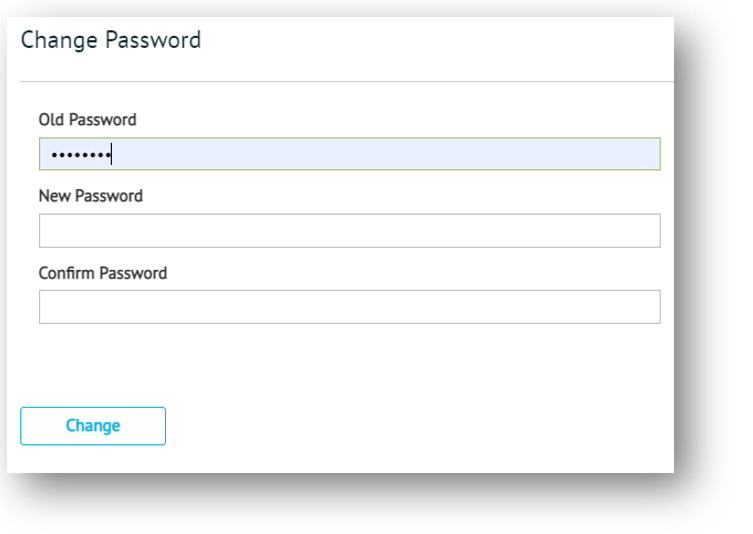Viewport: 753px width, 534px height.
Task: Click the Old Password input field
Action: point(349,154)
